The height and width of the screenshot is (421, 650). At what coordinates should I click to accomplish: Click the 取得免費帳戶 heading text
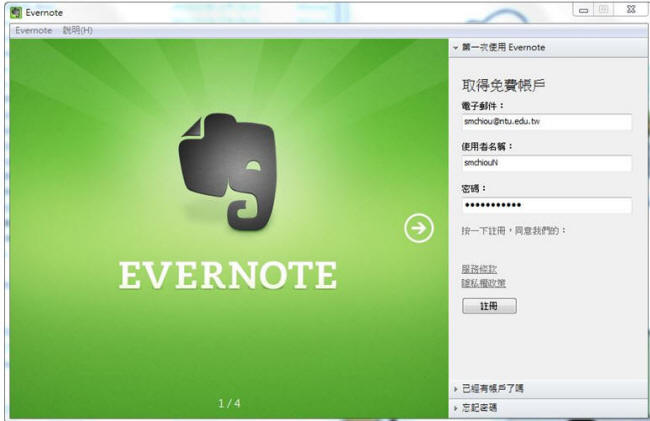pos(503,85)
